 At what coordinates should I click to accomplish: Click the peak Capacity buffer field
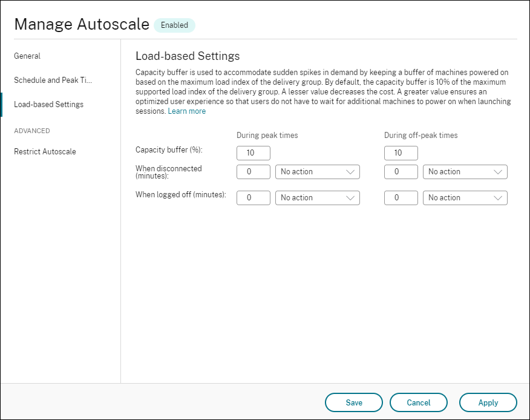point(253,153)
